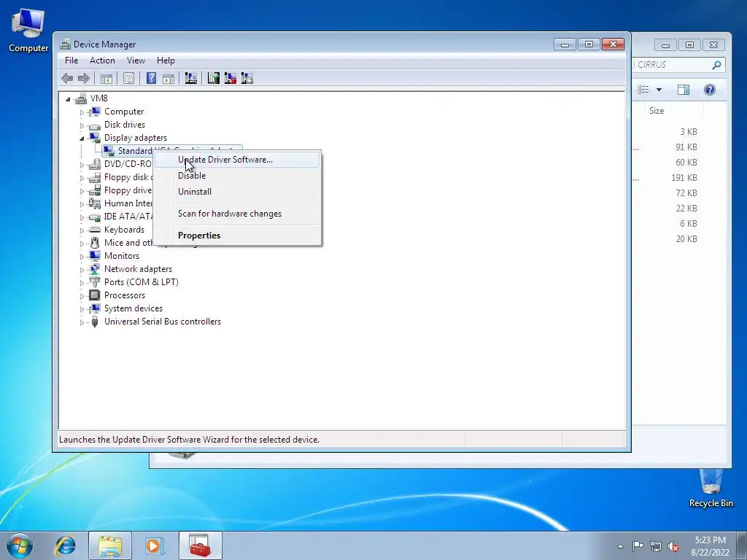747x560 pixels.
Task: Select the Computer tree item
Action: coord(124,112)
